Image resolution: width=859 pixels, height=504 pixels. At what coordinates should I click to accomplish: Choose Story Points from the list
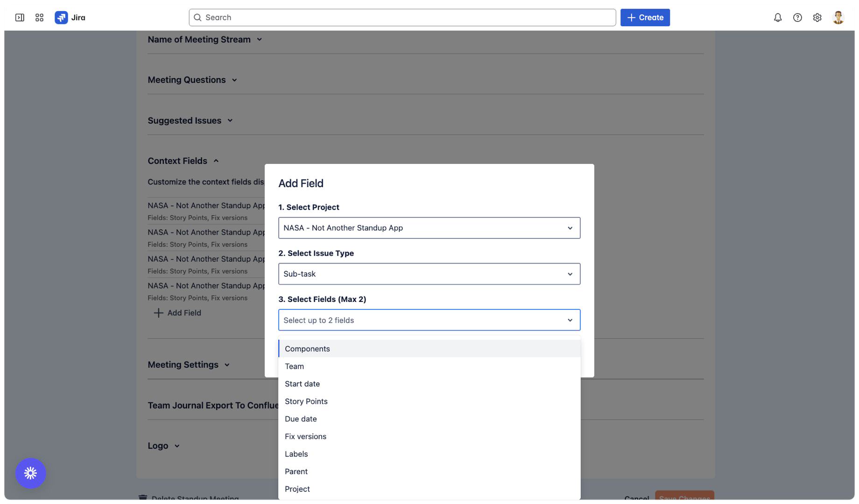[429, 401]
